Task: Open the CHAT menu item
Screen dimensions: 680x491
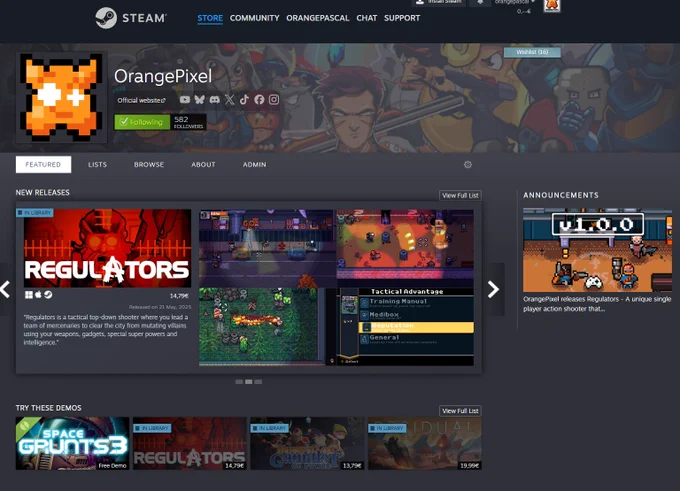Action: tap(366, 18)
